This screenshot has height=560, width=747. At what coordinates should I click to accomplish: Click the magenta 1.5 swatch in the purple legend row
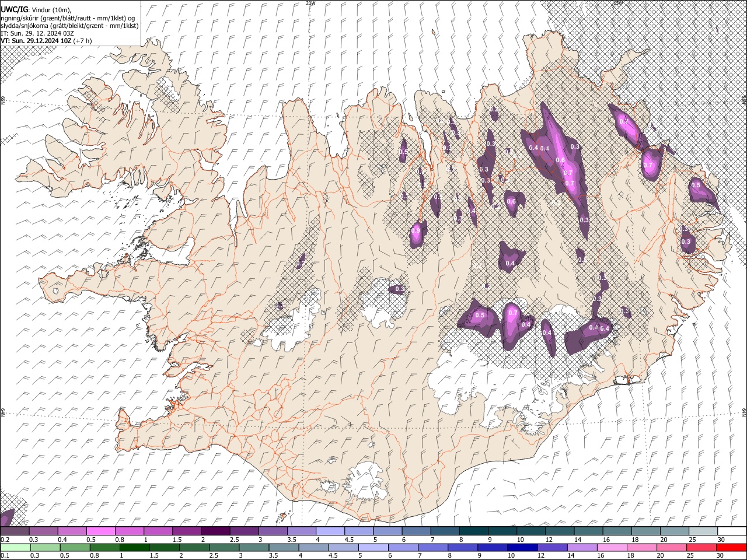(x=186, y=531)
